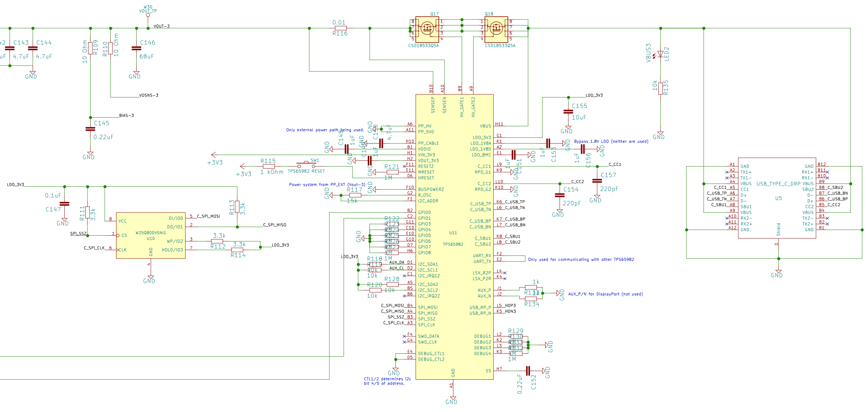The width and height of the screenshot is (868, 412).
Task: Click the Q18 MOSFET symbol
Action: pyautogui.click(x=496, y=29)
